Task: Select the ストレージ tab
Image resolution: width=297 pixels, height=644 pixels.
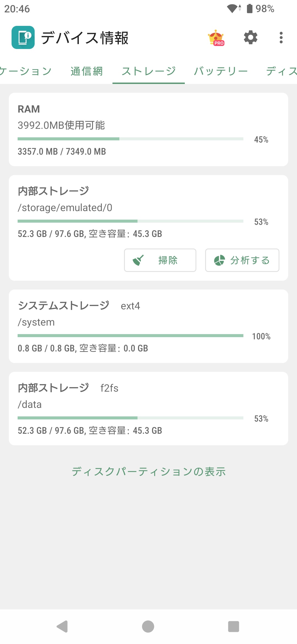Action: click(148, 71)
